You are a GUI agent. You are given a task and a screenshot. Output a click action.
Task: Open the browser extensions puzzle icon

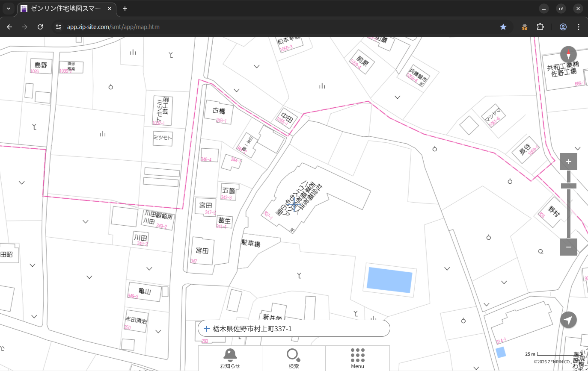point(540,27)
